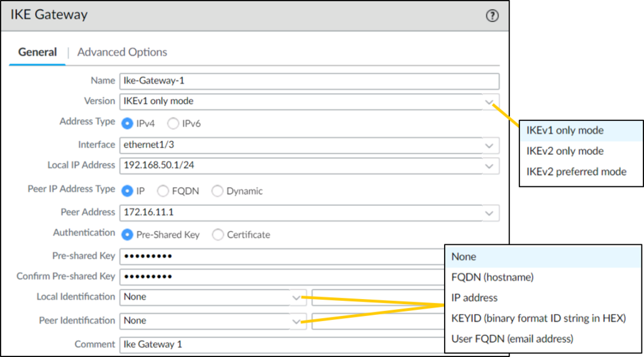The width and height of the screenshot is (644, 357).
Task: Select the IPv6 address type radio button
Action: [173, 123]
